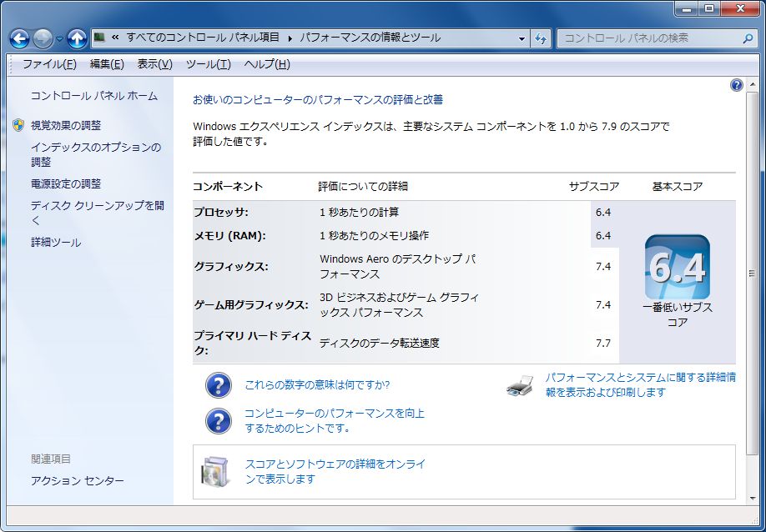Select すべてのコントロール パネル項目 breadcrumb
766x532 pixels.
coord(203,38)
